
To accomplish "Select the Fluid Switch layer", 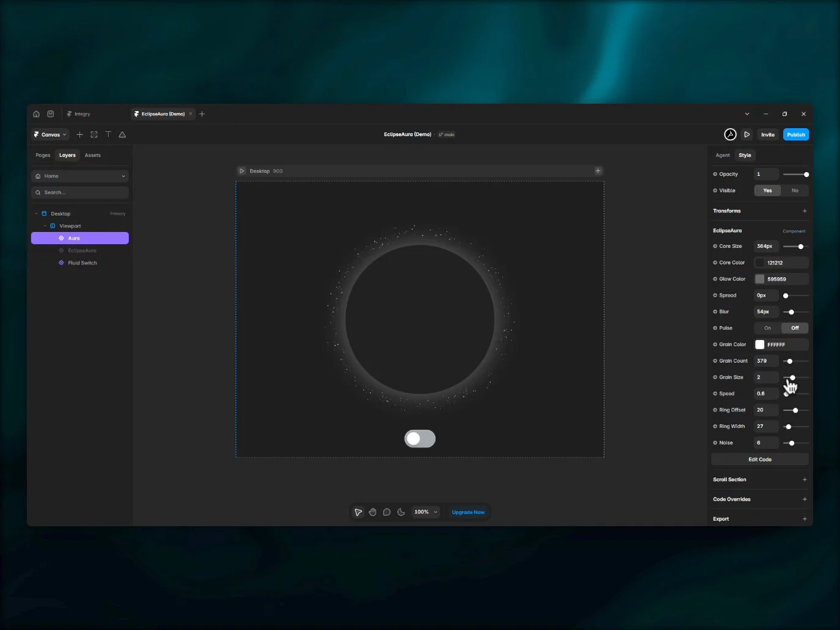I will (80, 263).
